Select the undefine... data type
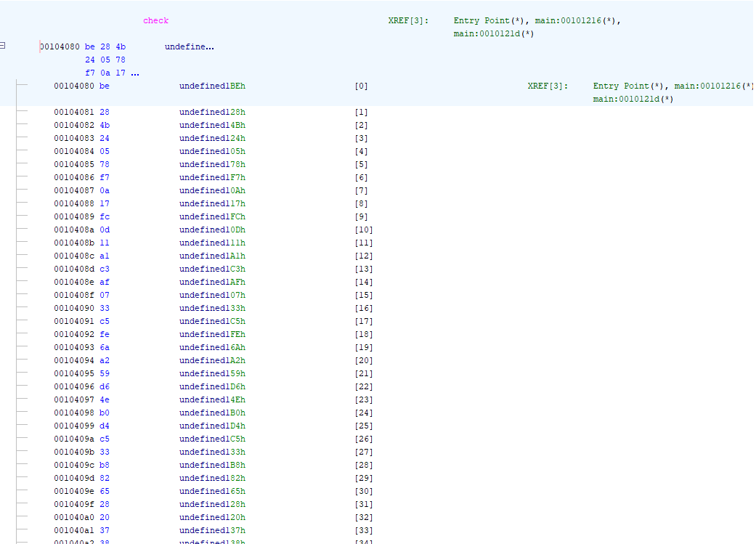Screen dimensions: 756x544 click(190, 46)
